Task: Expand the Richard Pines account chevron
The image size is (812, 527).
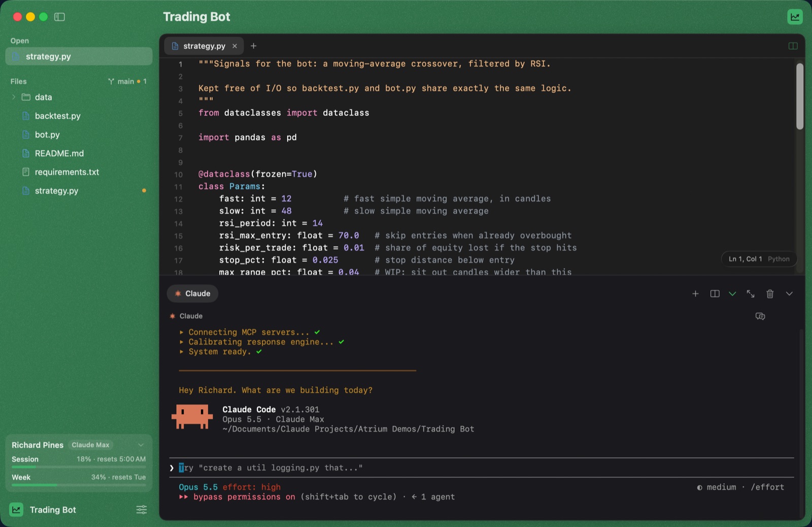Action: point(141,445)
